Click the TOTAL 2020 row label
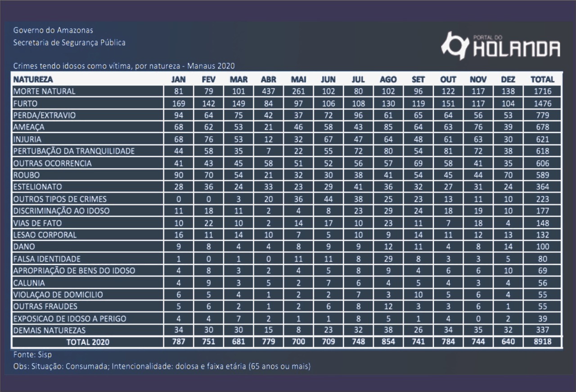 tap(88, 342)
